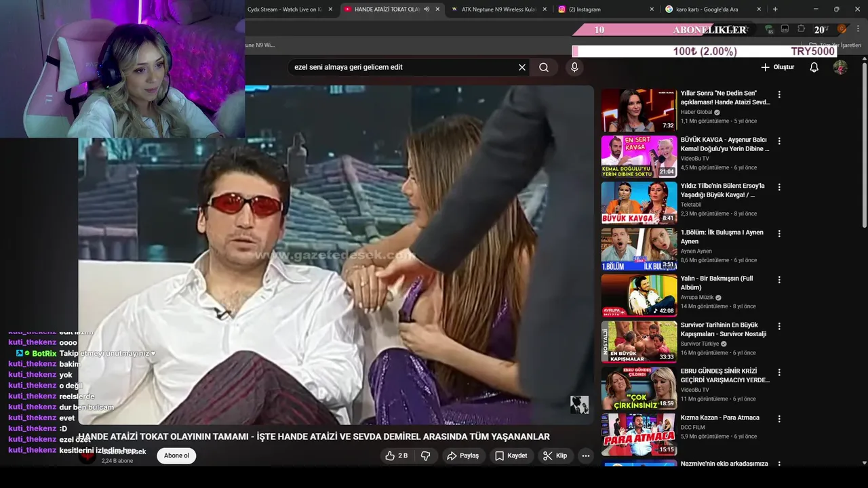Click the dur ben bulcam chat message
This screenshot has width=868, height=488.
pos(87,407)
